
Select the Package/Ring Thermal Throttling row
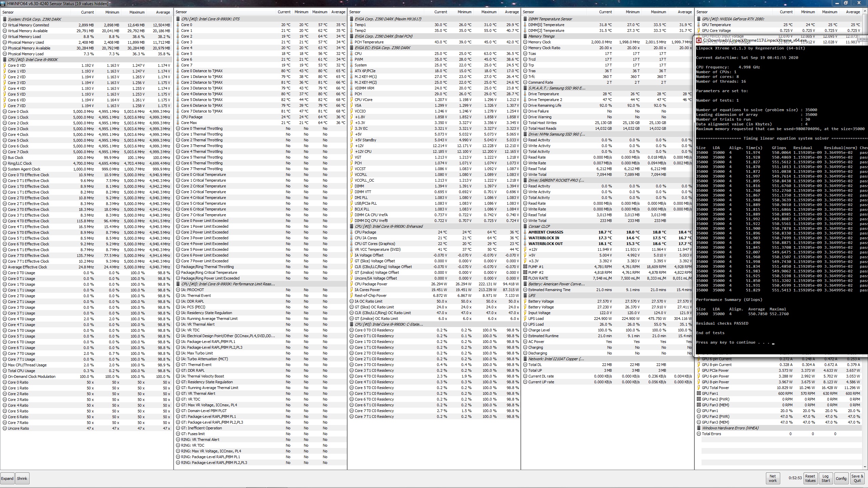[x=260, y=267]
